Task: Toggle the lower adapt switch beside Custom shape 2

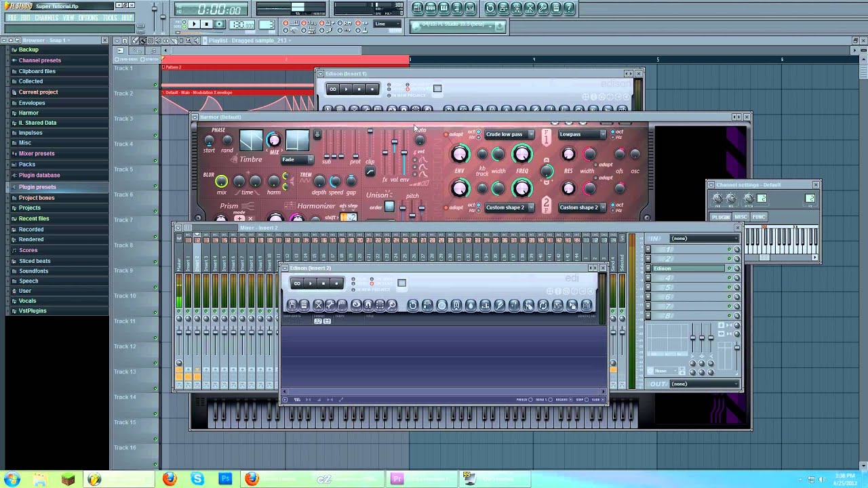Action: (447, 207)
